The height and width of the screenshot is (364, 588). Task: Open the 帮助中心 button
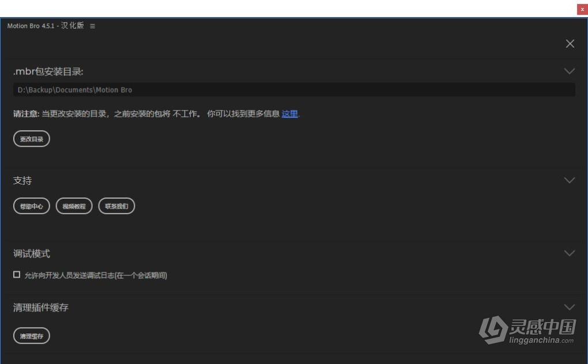tap(32, 206)
